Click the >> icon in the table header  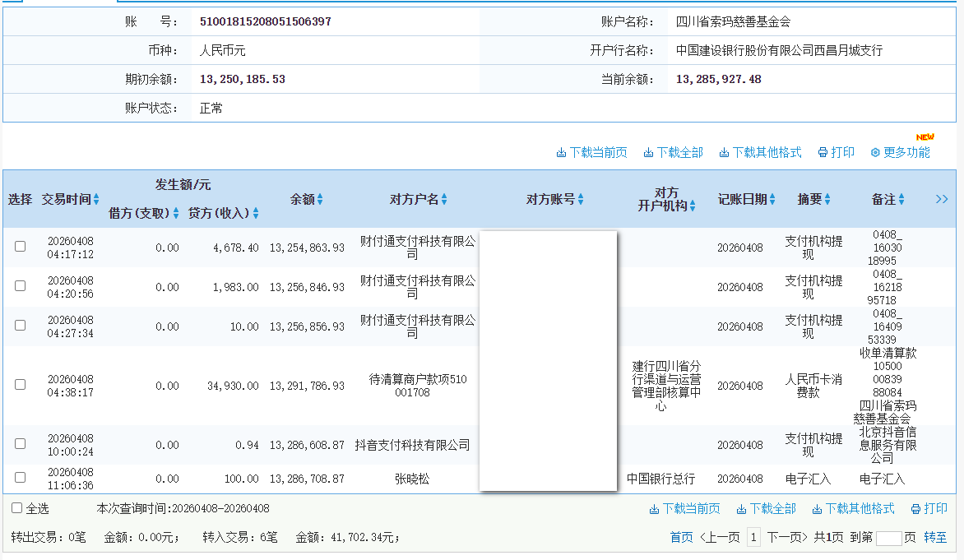pos(943,198)
